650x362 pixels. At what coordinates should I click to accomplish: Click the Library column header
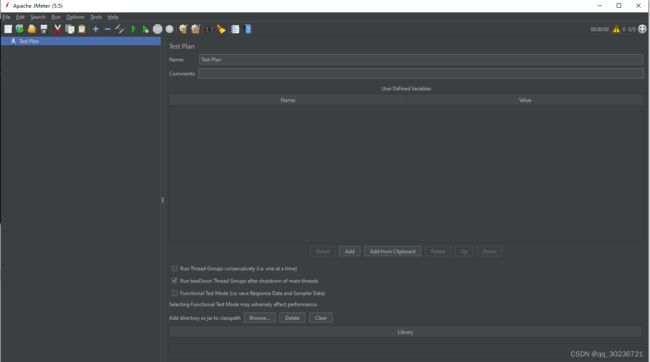coord(405,332)
